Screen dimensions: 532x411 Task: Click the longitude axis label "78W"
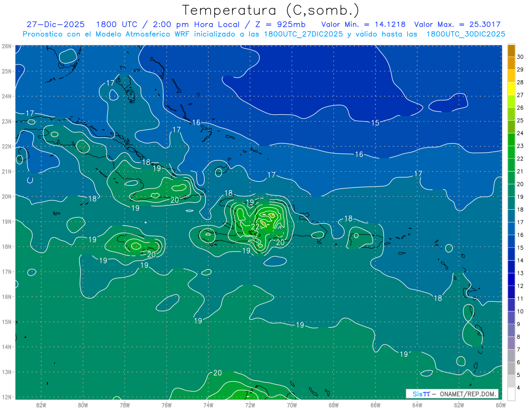[x=125, y=404]
